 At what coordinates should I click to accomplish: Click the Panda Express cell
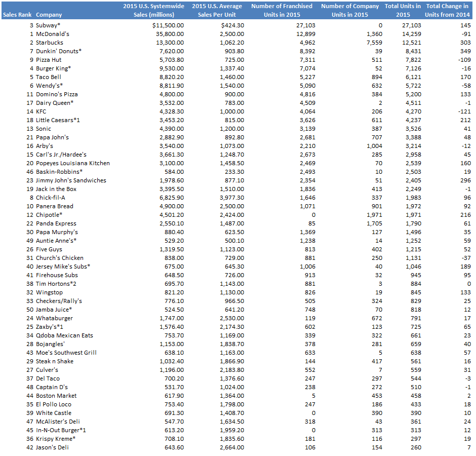click(56, 223)
